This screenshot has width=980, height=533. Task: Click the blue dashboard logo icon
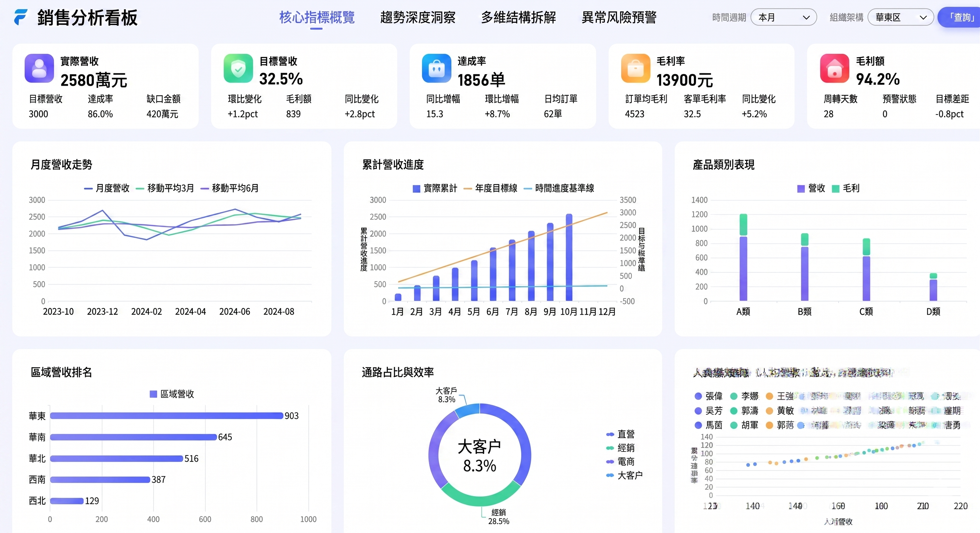(x=21, y=17)
